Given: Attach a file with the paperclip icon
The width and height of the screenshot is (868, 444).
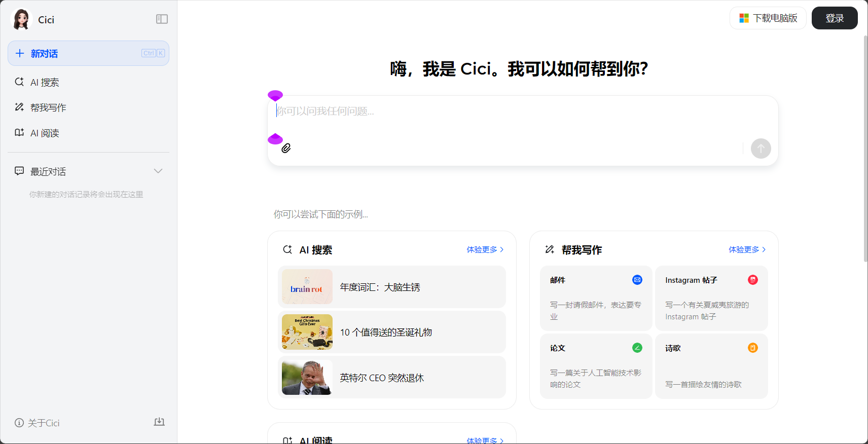Looking at the screenshot, I should pos(286,148).
